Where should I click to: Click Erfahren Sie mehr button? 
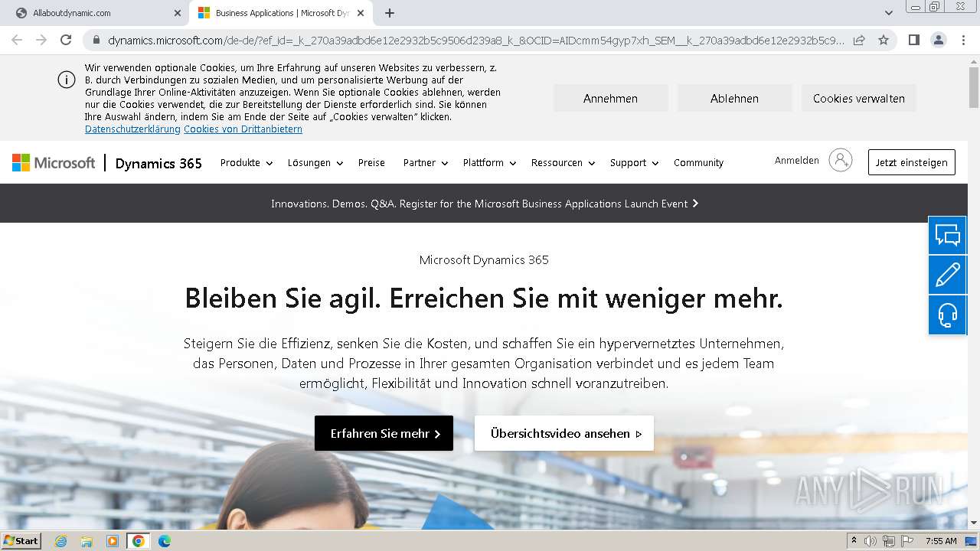coord(384,433)
